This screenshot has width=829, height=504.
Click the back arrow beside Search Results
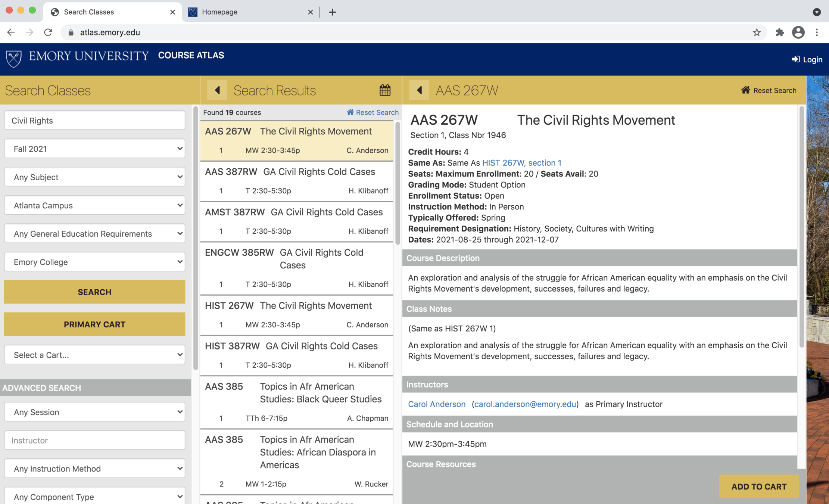(217, 90)
